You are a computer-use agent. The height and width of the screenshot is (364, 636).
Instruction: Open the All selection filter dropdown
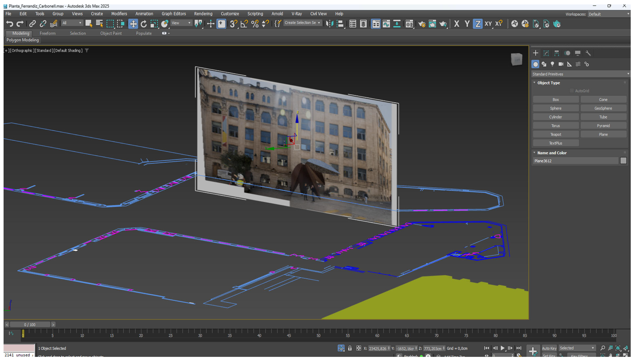tap(72, 23)
